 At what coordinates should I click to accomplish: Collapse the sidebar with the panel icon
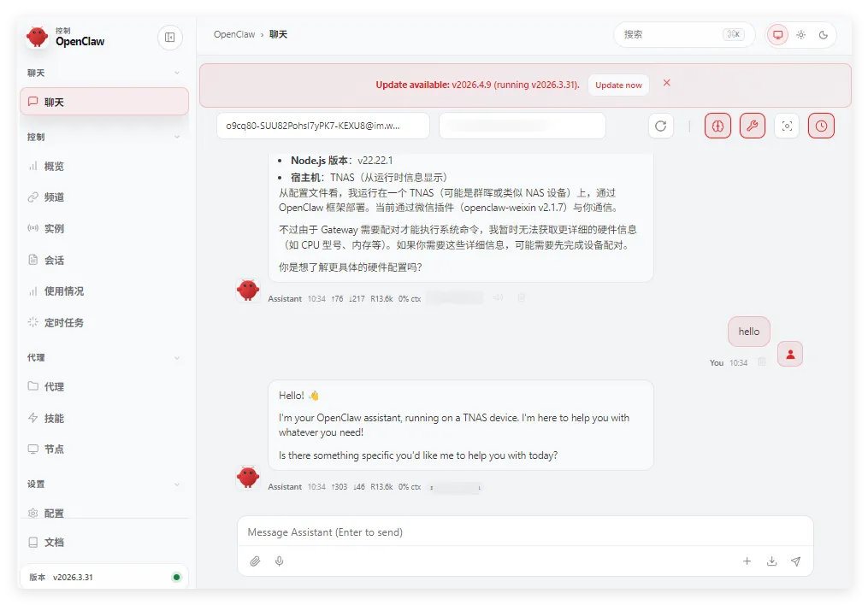coord(170,37)
